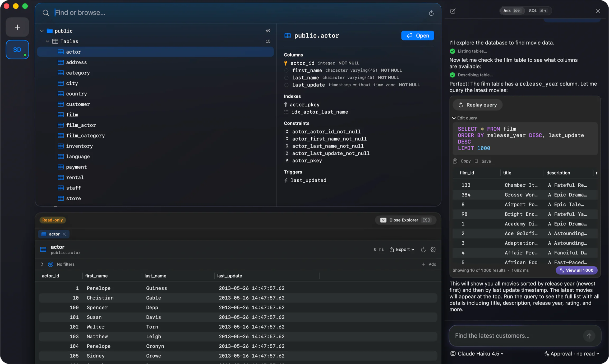Select the film_actor table
This screenshot has width=609, height=364.
tap(155, 125)
